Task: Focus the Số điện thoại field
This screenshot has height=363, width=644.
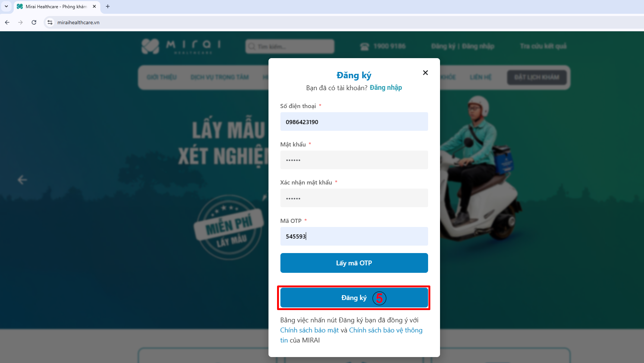Action: (354, 121)
